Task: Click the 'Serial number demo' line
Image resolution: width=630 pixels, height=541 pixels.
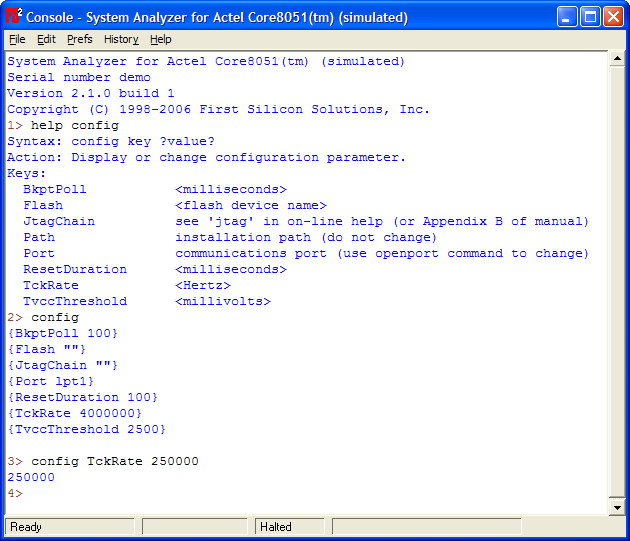Action: pos(79,77)
